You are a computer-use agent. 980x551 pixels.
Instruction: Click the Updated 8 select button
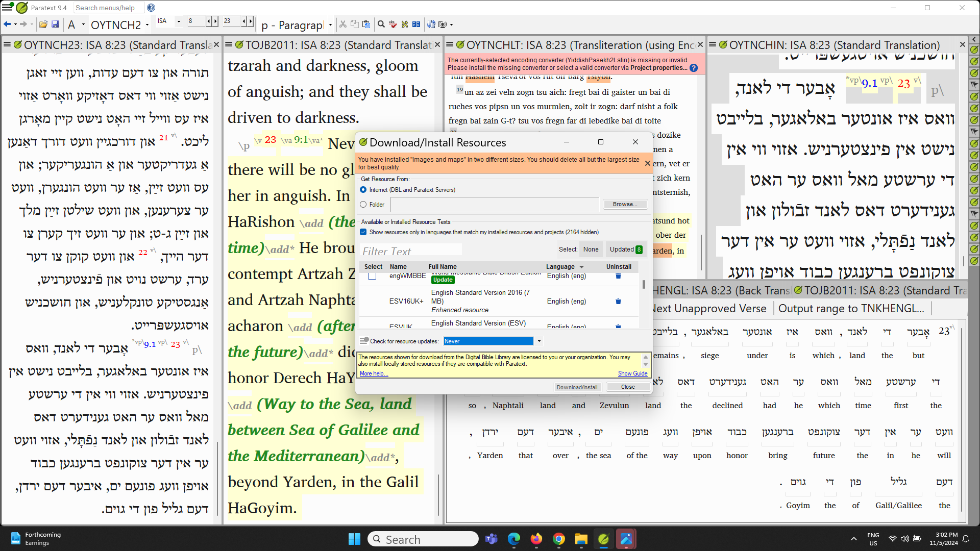(x=626, y=249)
